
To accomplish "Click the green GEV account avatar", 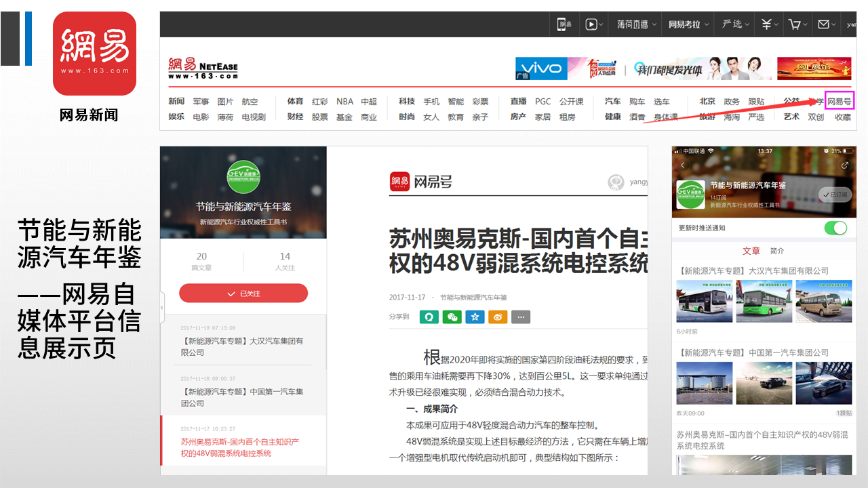I will tap(243, 178).
